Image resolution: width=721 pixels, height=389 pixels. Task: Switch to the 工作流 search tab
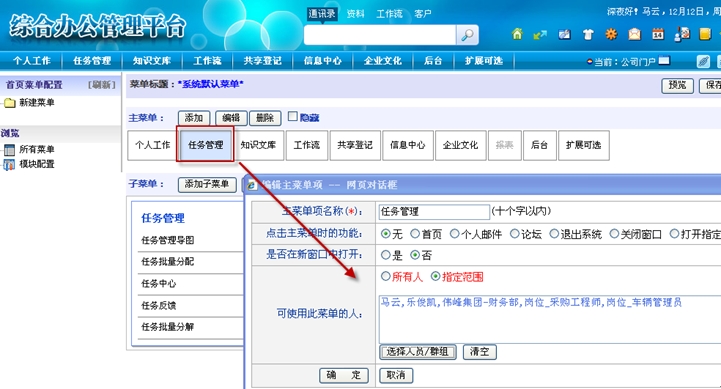coord(389,14)
